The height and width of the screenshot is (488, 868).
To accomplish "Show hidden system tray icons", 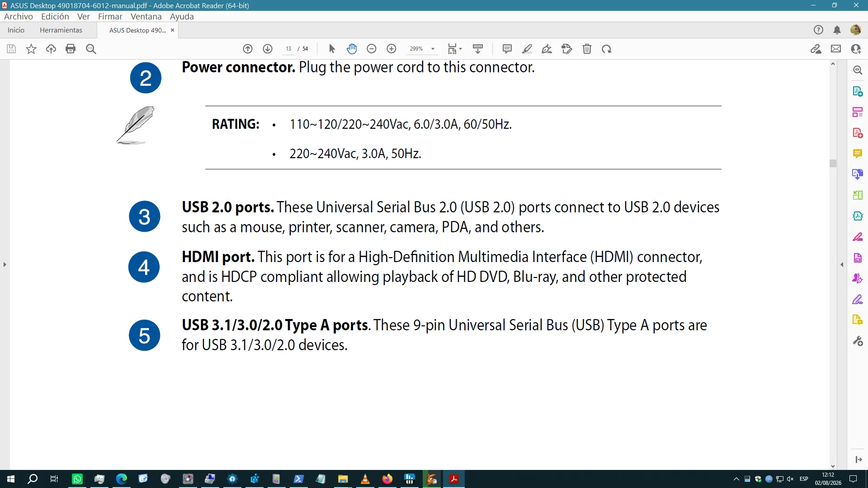I will coord(736,479).
